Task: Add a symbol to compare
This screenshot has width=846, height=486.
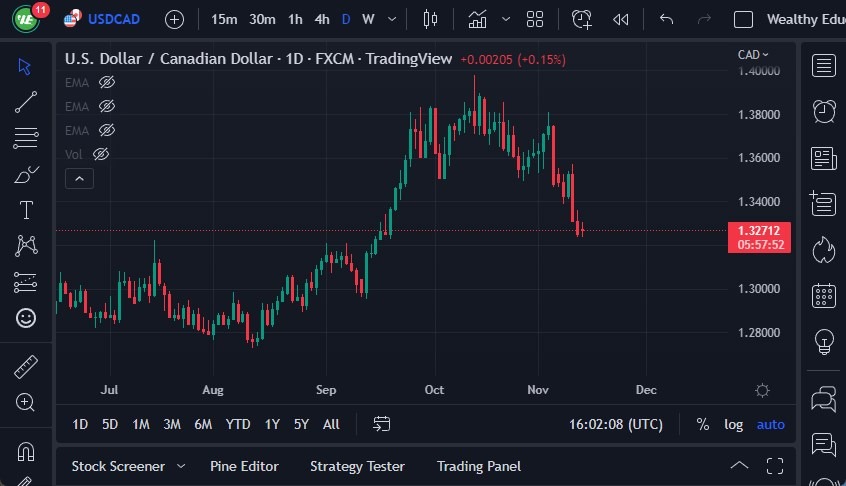Action: pos(174,20)
